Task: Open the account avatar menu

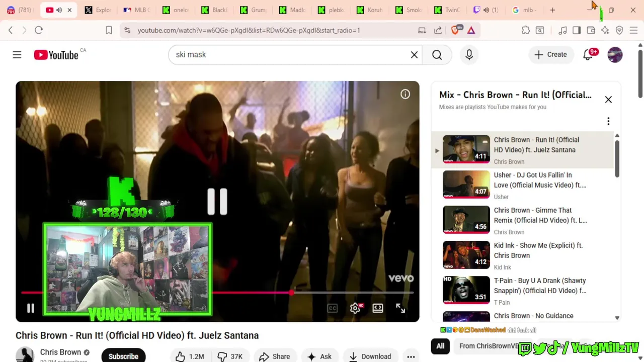Action: [x=615, y=55]
